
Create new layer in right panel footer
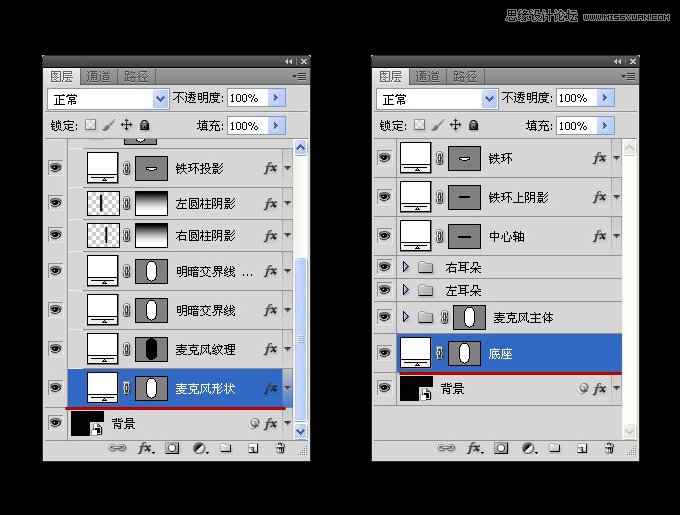pos(582,448)
